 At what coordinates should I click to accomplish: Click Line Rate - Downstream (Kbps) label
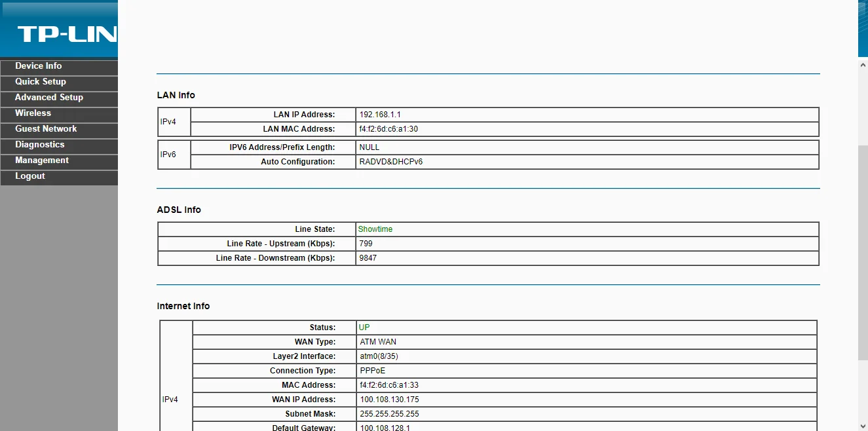[x=276, y=258]
